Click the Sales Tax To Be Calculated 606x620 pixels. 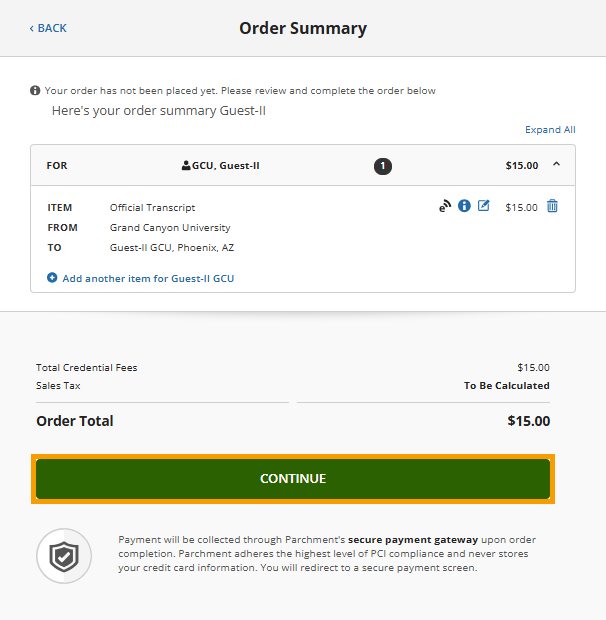click(x=506, y=386)
